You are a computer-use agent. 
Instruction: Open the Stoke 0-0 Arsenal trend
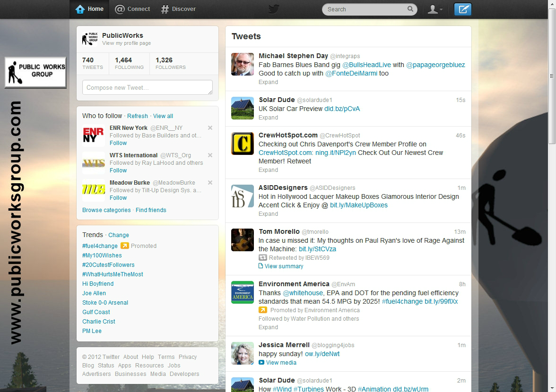105,303
